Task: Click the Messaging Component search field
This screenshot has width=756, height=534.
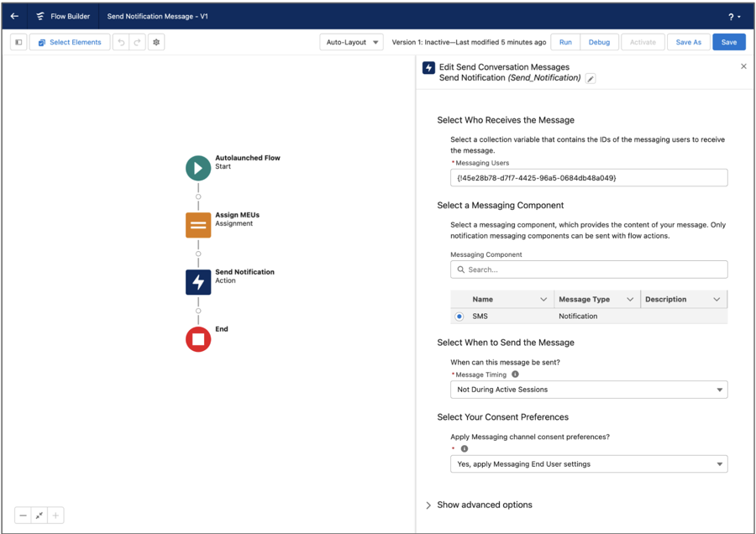Action: click(x=589, y=270)
